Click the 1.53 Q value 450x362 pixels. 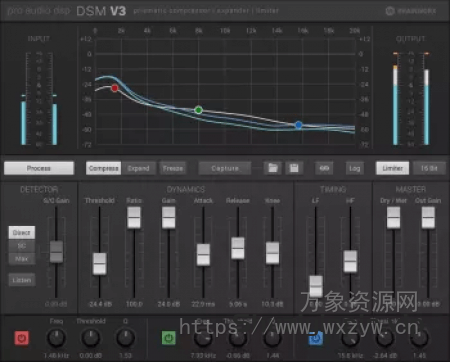(x=125, y=356)
